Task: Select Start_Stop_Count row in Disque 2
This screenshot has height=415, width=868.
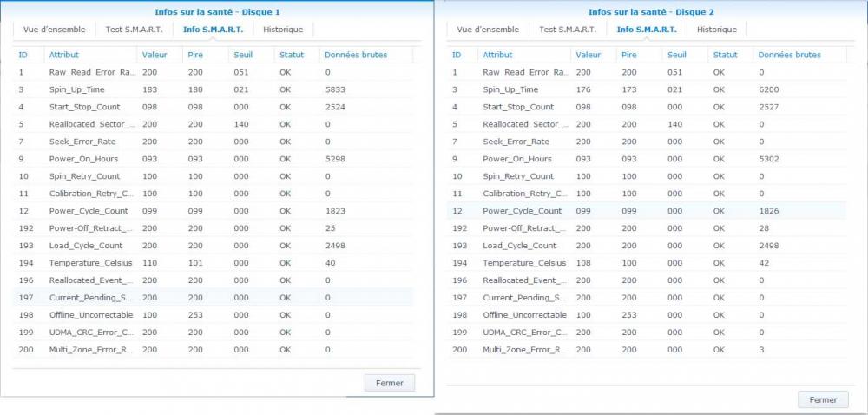Action: pyautogui.click(x=648, y=107)
